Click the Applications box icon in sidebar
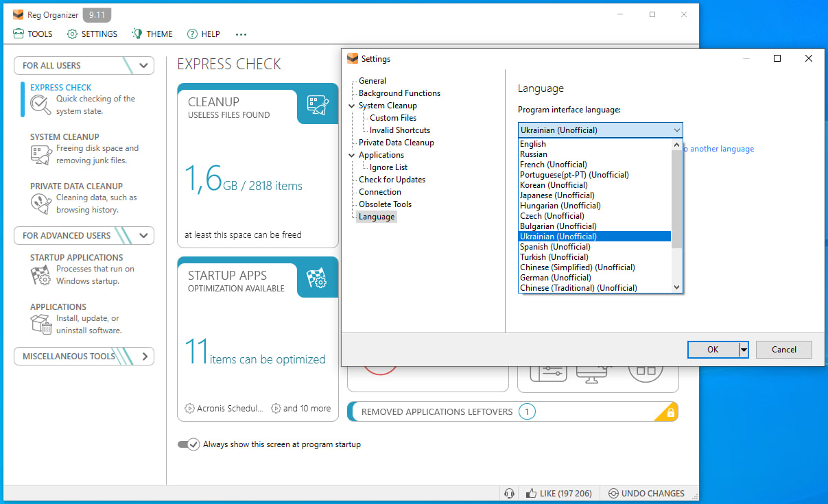Image resolution: width=828 pixels, height=504 pixels. pyautogui.click(x=41, y=324)
